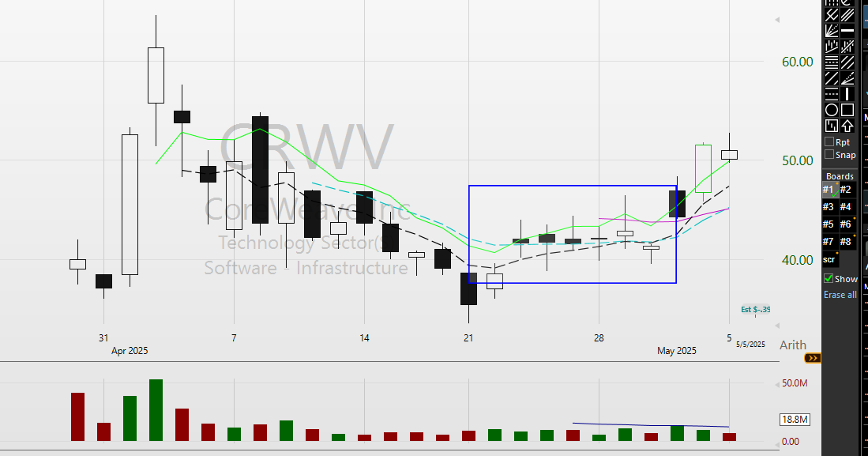
Task: Click the Apr 2025 time axis label
Action: (130, 351)
